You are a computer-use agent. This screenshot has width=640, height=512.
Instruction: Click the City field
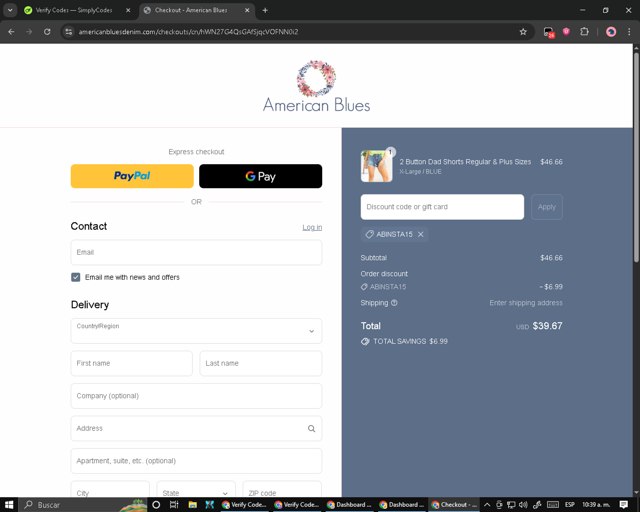pos(110,490)
